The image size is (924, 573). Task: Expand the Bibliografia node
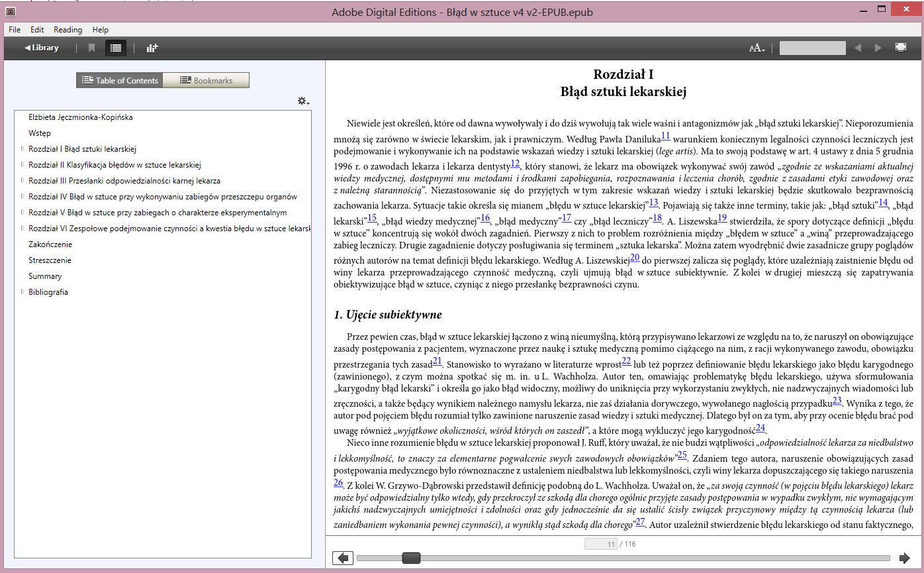[x=23, y=292]
